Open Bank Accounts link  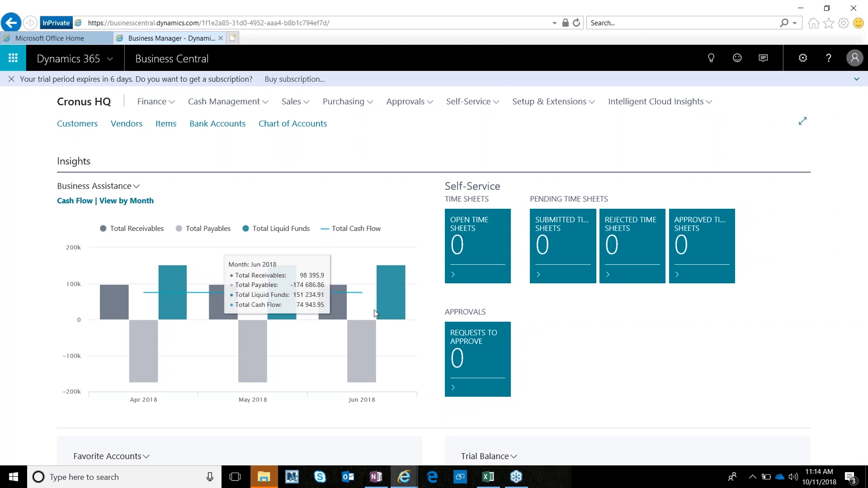pyautogui.click(x=217, y=123)
